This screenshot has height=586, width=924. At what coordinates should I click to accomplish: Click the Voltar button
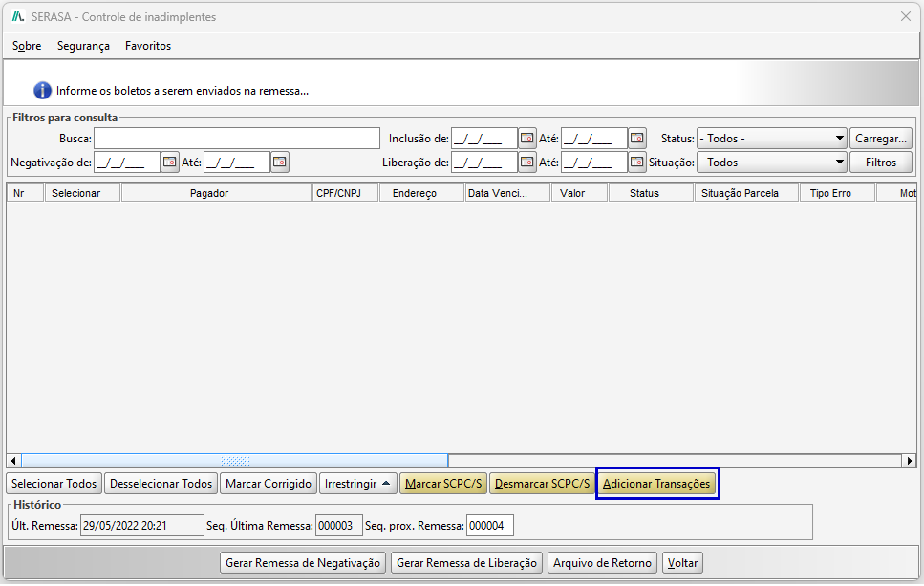(682, 563)
